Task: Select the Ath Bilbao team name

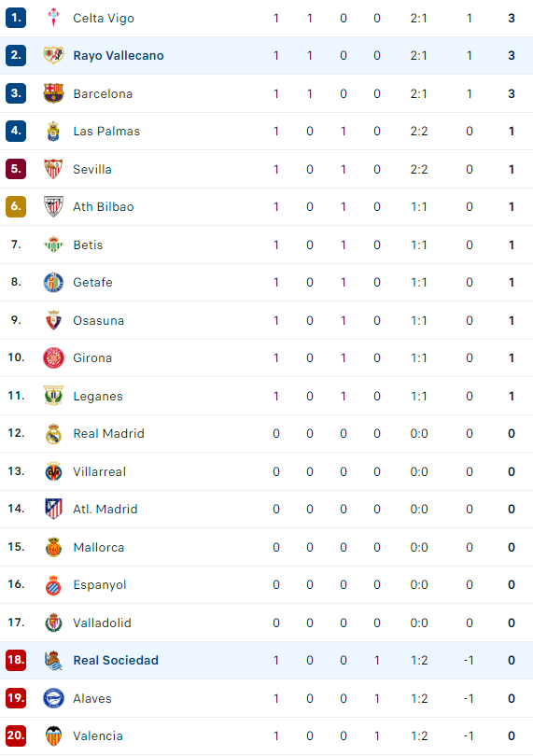Action: point(104,207)
